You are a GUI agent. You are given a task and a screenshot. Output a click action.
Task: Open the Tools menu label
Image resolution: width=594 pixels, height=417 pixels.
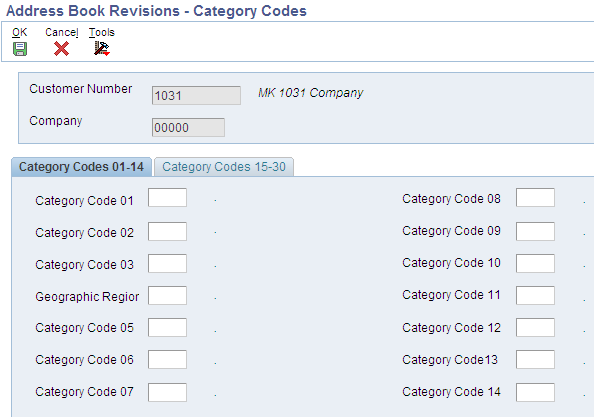coord(102,32)
